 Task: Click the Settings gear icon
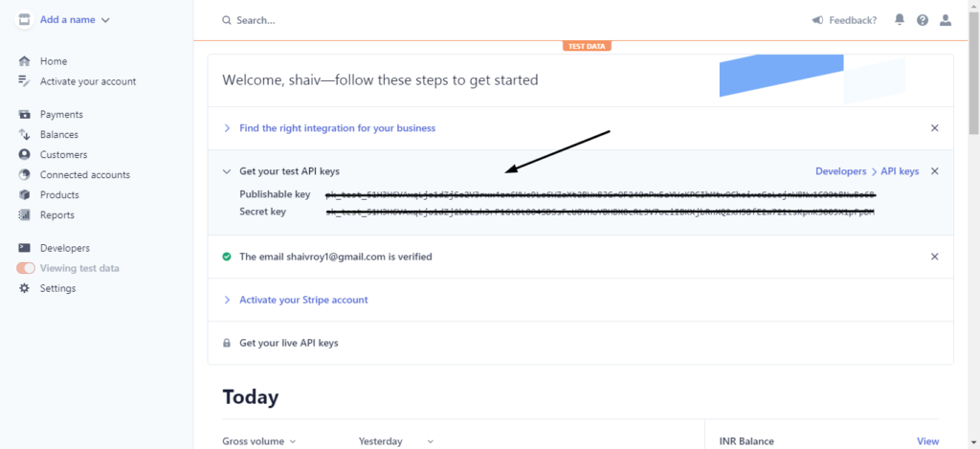click(24, 288)
